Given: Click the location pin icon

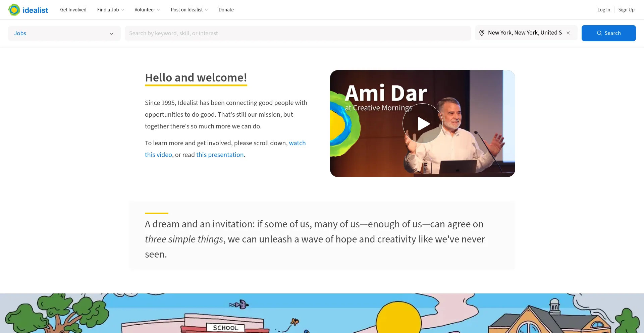Looking at the screenshot, I should click(482, 33).
